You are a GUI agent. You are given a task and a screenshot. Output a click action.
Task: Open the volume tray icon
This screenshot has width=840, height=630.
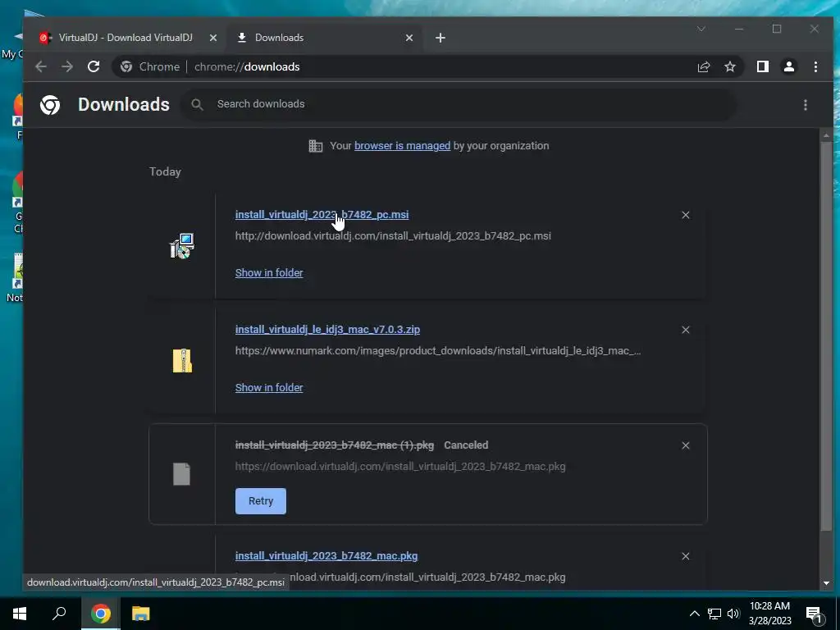733,614
